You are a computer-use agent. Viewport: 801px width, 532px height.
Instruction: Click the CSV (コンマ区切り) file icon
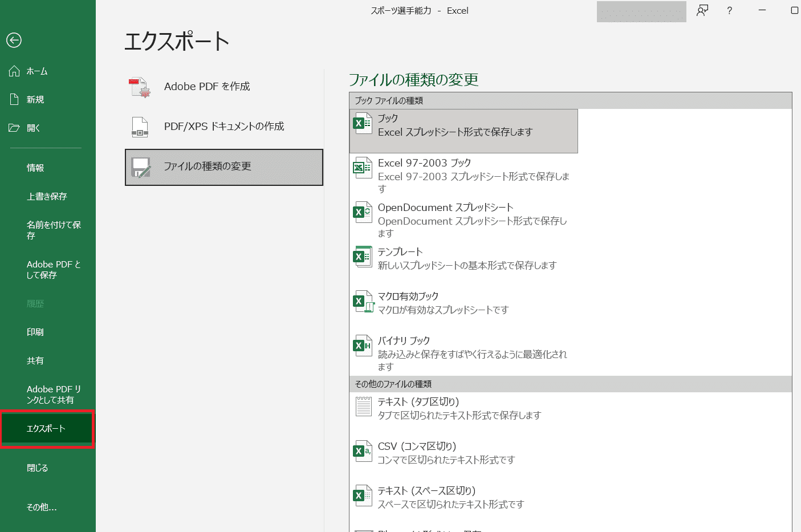pos(363,451)
